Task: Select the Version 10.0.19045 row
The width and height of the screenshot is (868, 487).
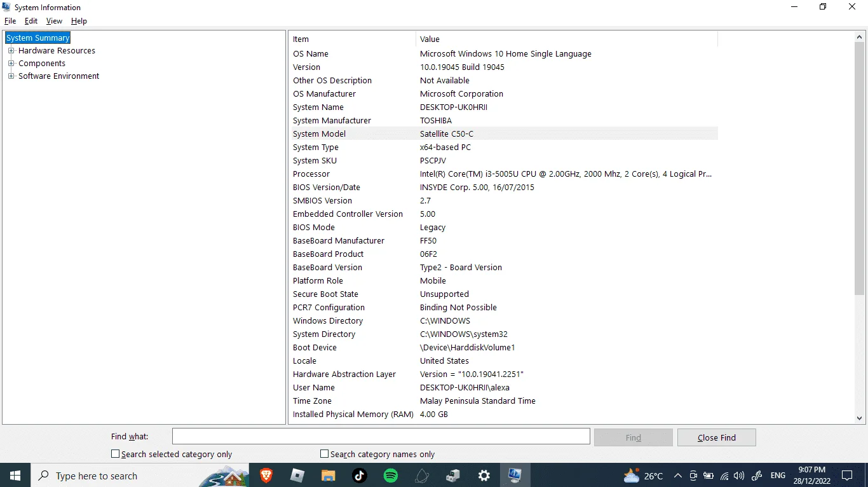Action: (503, 67)
